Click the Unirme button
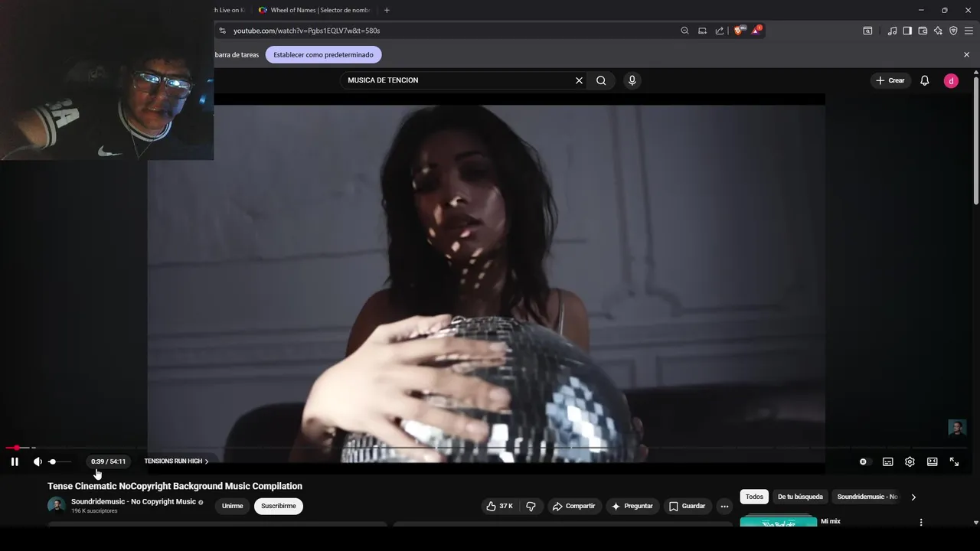The height and width of the screenshot is (551, 980). [232, 506]
